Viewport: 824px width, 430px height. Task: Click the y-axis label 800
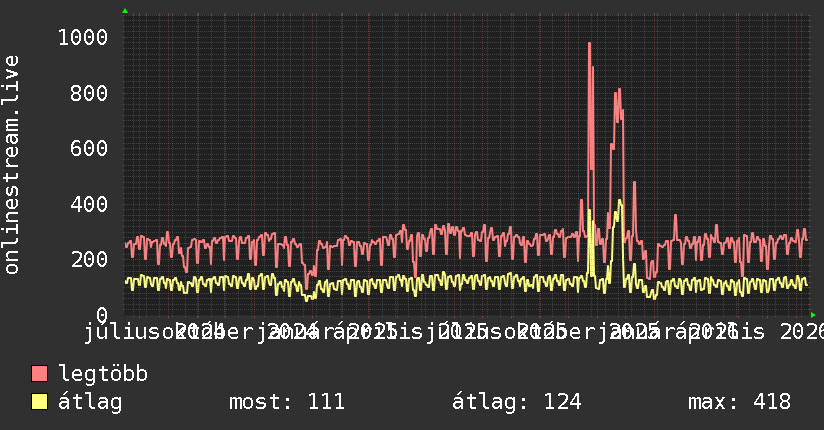(89, 94)
